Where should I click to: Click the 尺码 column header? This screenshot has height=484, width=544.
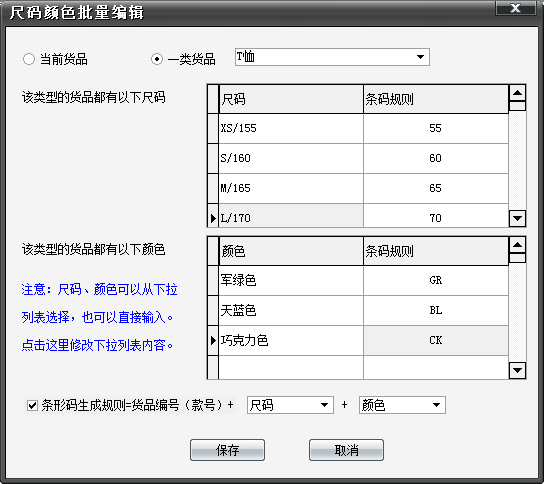(x=291, y=99)
